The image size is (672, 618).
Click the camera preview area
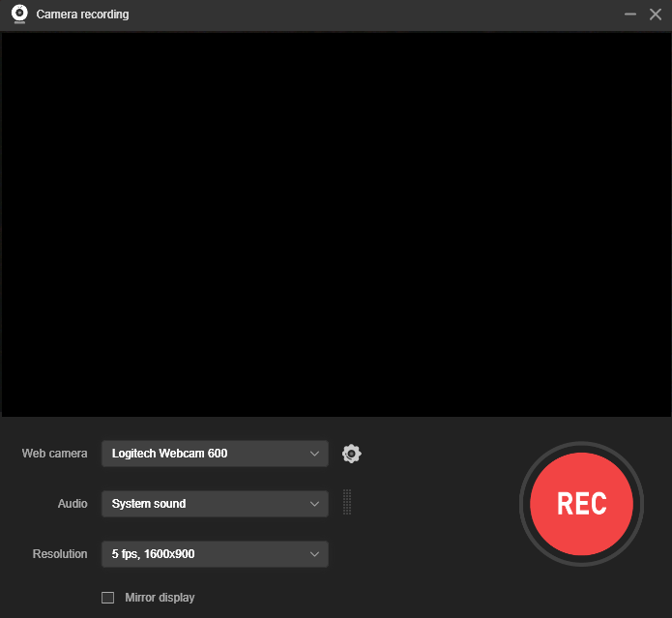pos(336,224)
